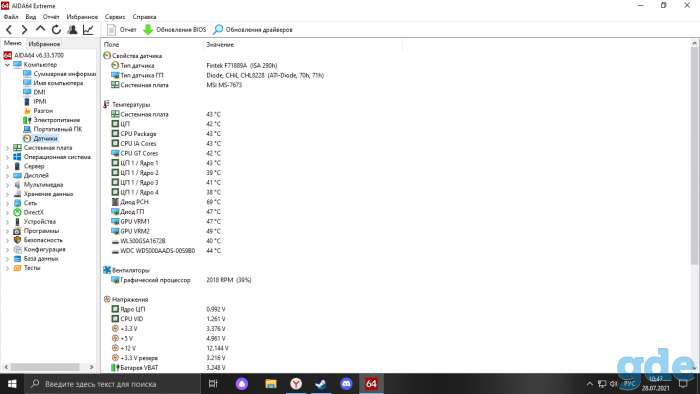
Task: Expand the DirectX tree node
Action: (x=7, y=212)
